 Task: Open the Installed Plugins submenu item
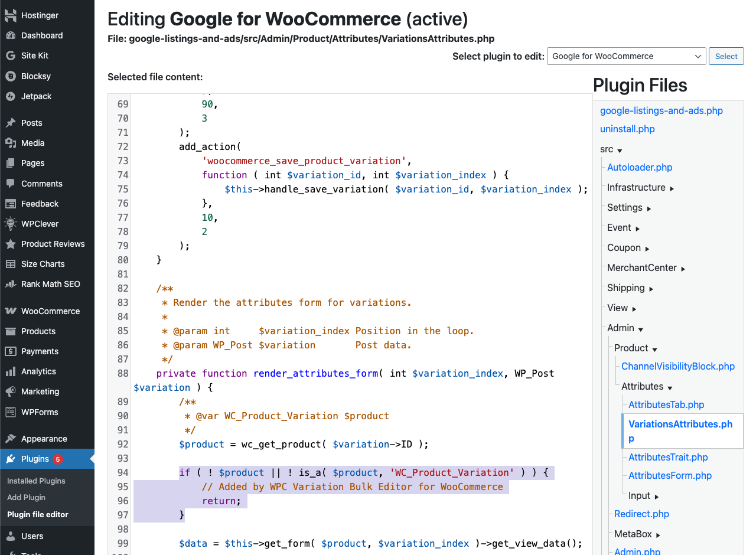click(x=36, y=481)
